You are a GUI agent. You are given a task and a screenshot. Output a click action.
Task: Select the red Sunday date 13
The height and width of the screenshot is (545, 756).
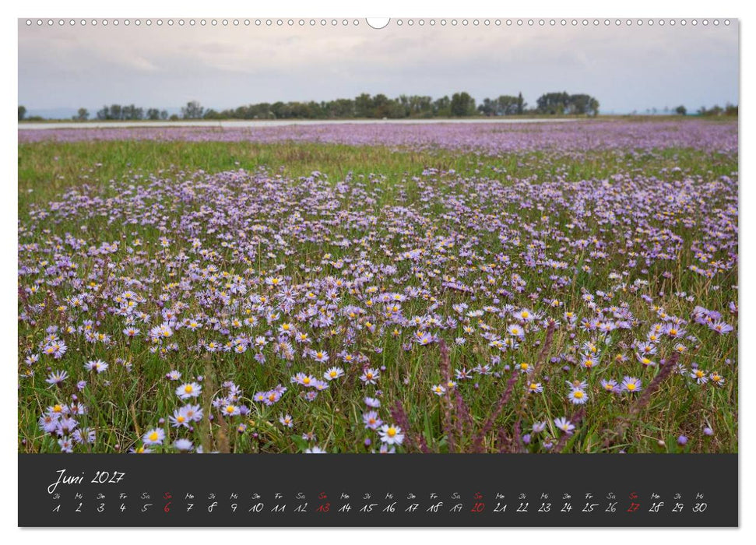(x=322, y=508)
